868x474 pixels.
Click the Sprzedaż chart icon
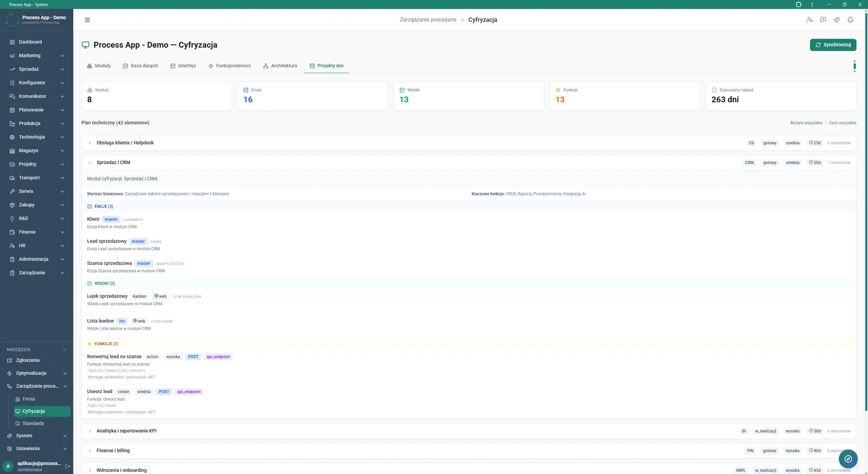point(12,69)
